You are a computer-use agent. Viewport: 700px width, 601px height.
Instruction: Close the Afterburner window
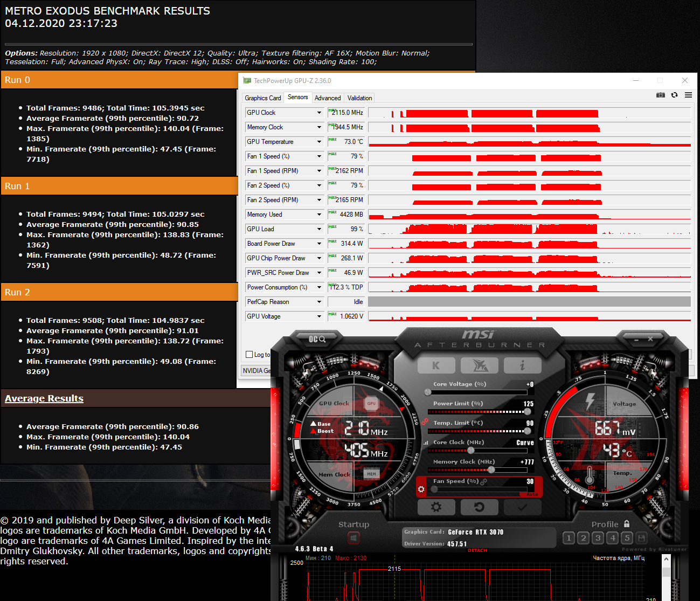650,339
